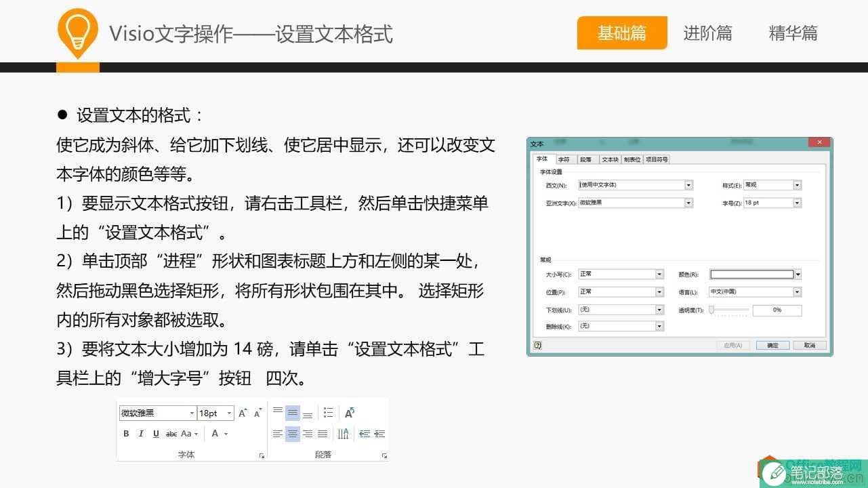Viewport: 868px width, 488px height.
Task: Center text horizontally in paragraph group
Action: pyautogui.click(x=293, y=434)
